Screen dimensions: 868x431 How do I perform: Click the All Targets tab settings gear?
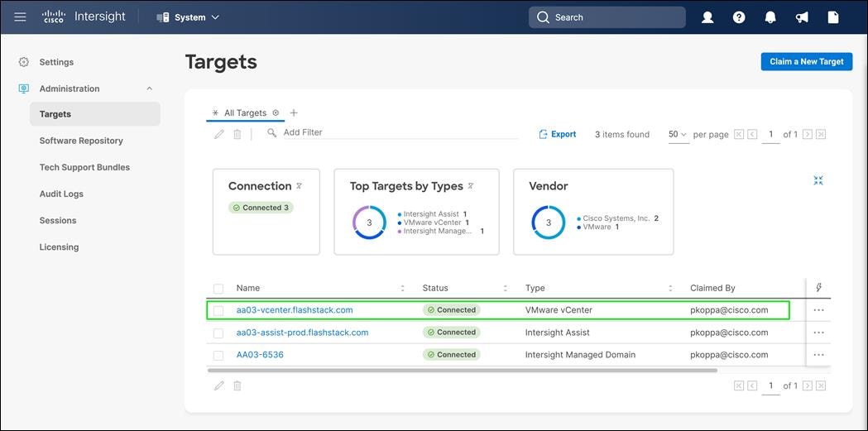276,113
